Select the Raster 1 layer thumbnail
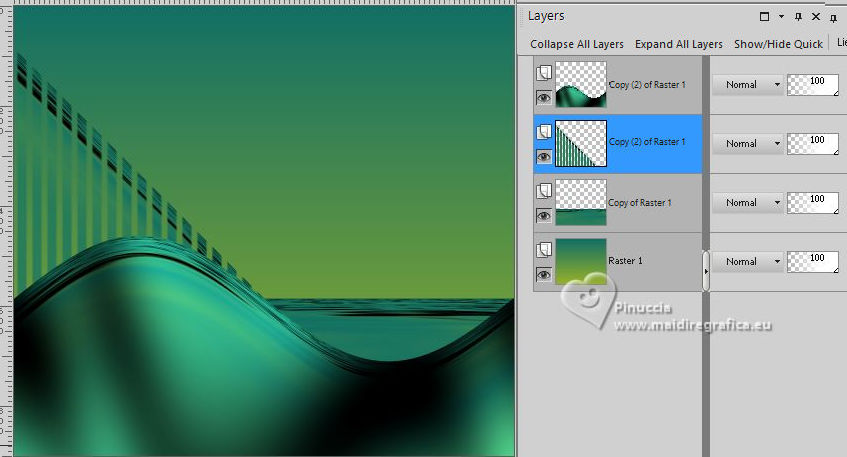 click(x=581, y=261)
